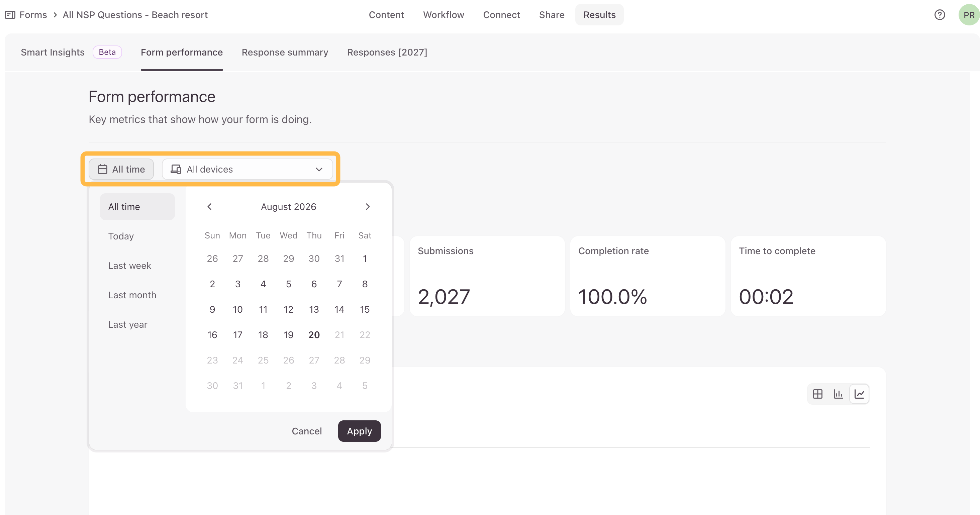Click the Beta badge

(107, 52)
